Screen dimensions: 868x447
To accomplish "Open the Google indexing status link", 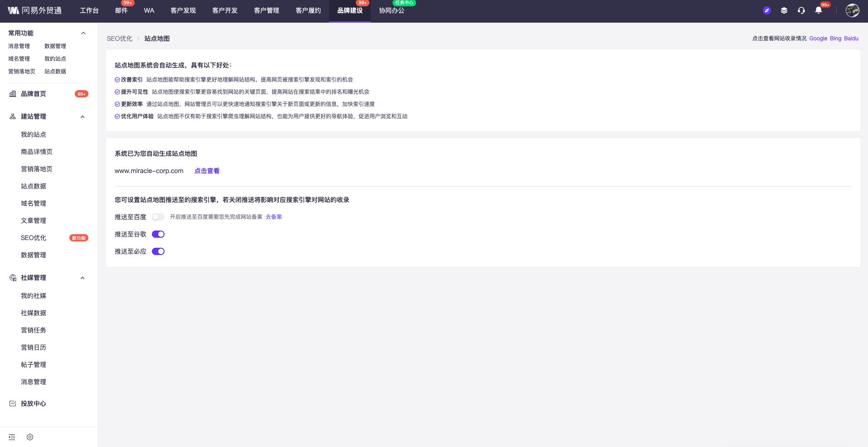I will pos(818,38).
